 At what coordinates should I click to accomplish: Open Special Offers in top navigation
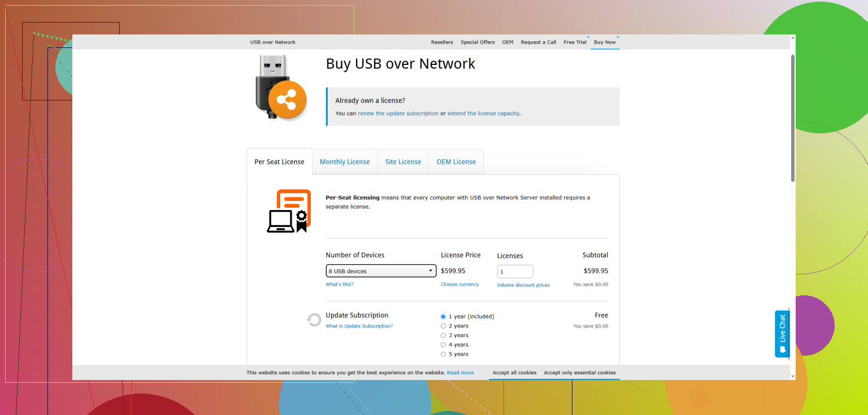(478, 42)
